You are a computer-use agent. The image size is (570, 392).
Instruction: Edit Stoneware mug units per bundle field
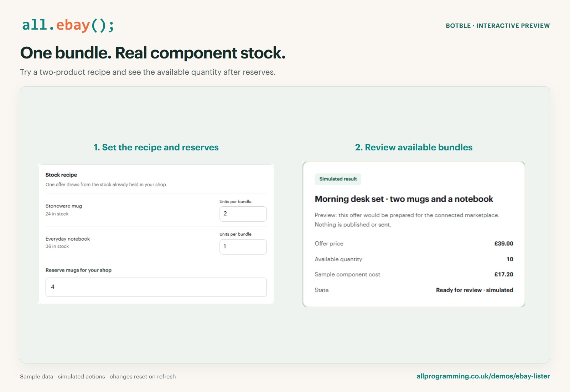(243, 214)
